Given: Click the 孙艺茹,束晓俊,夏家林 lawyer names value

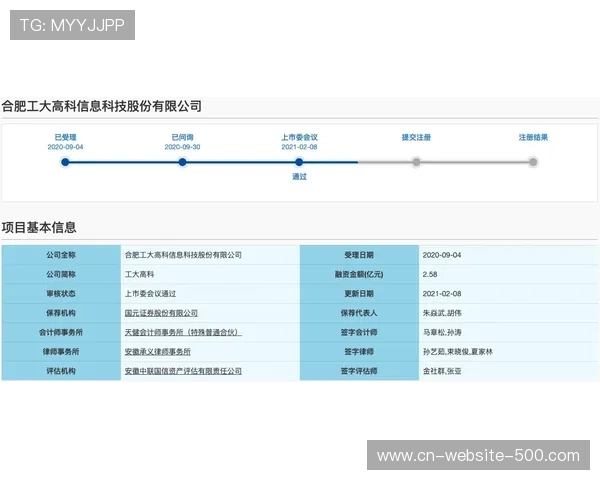Looking at the screenshot, I should click(458, 352).
